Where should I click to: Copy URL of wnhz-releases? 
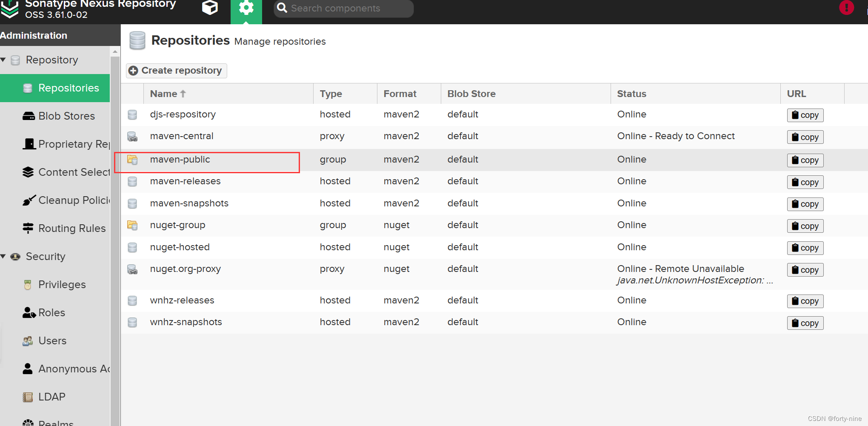[805, 301]
